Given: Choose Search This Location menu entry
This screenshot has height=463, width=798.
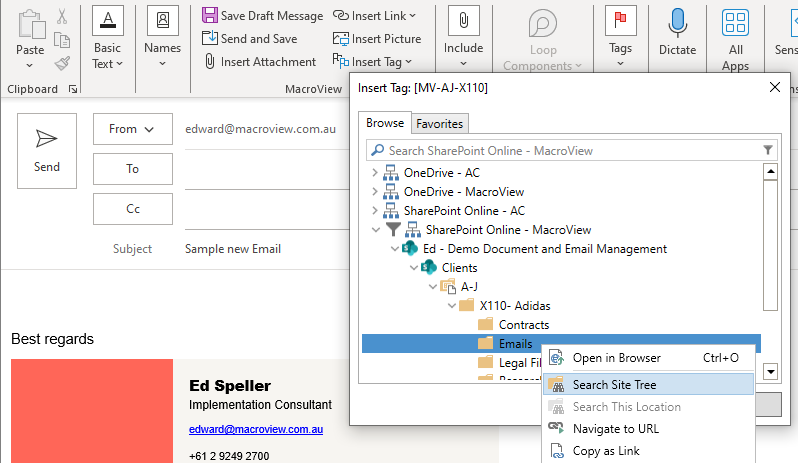Looking at the screenshot, I should coord(648,407).
